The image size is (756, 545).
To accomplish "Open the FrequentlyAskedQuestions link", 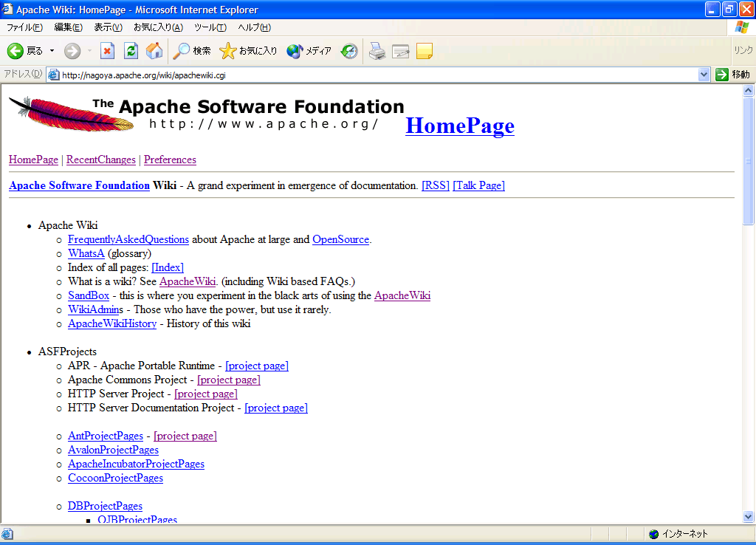I will [x=128, y=239].
